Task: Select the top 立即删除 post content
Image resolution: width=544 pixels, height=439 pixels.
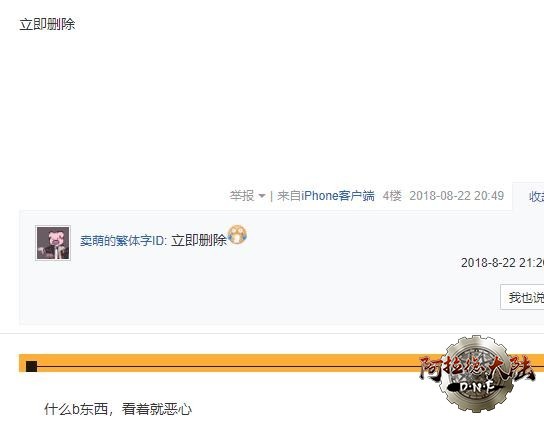Action: (x=47, y=25)
